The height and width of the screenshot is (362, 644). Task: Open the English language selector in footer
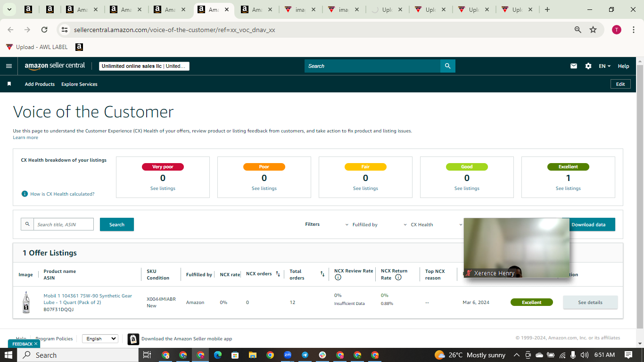pos(100,338)
